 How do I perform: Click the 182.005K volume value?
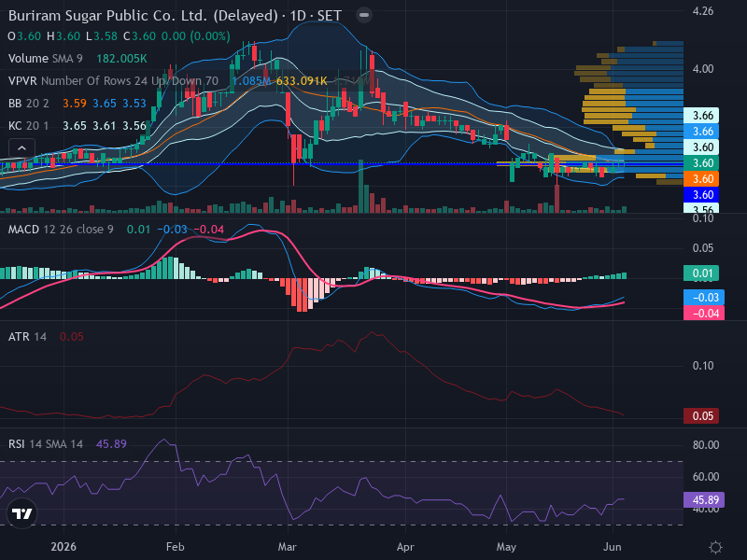(121, 59)
